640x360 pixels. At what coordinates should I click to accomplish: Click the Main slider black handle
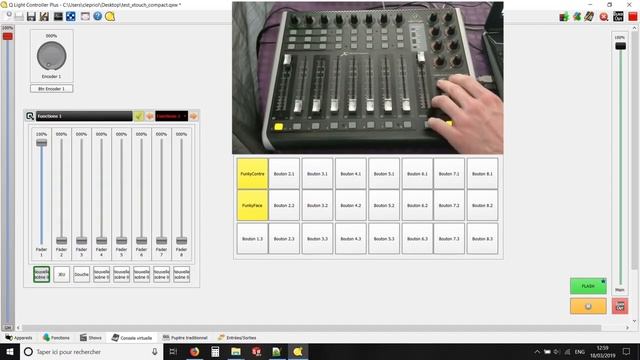tap(620, 46)
